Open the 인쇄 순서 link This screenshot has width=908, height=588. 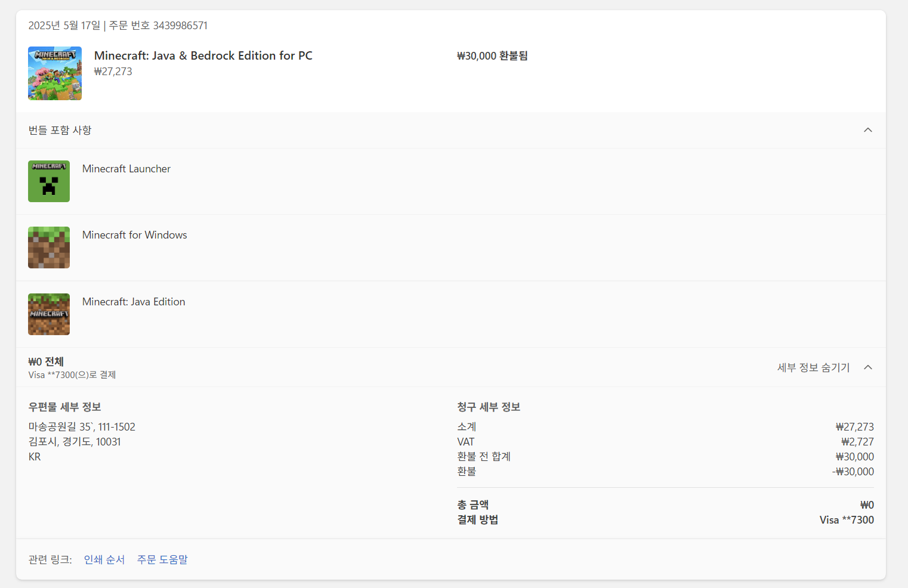[x=104, y=559]
